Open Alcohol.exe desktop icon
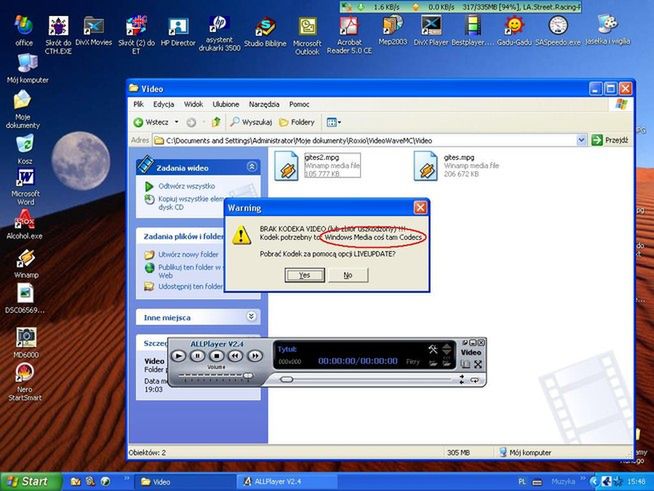654x491 pixels. [24, 225]
